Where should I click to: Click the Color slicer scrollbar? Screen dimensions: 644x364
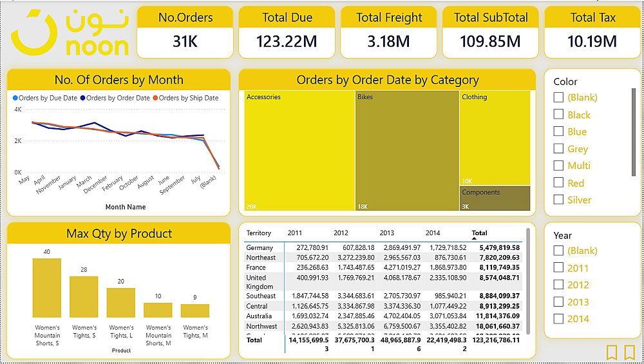pyautogui.click(x=634, y=132)
